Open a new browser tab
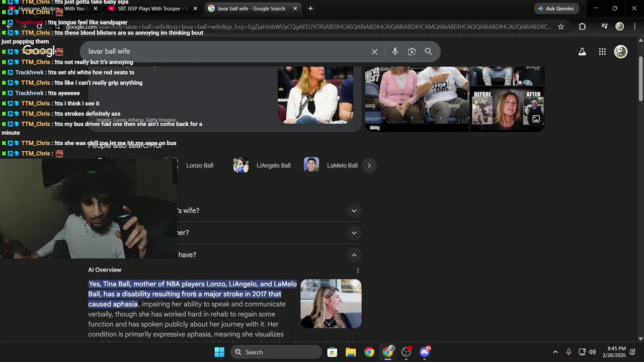 [x=310, y=9]
